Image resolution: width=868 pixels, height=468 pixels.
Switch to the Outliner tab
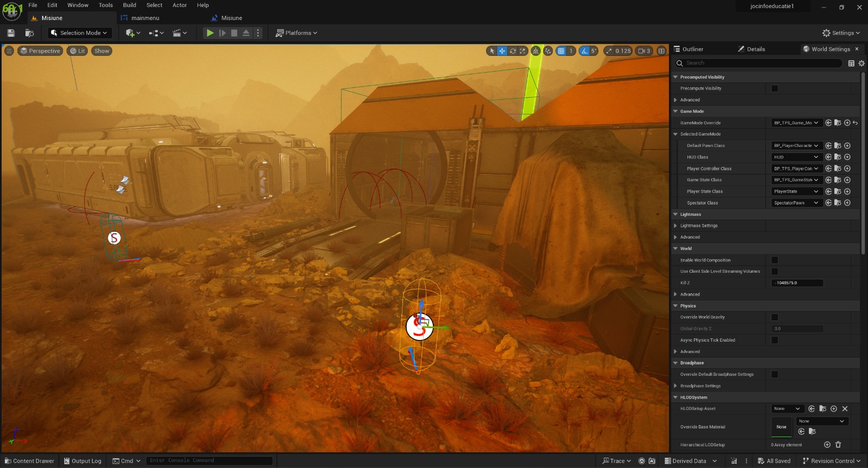[x=692, y=49]
